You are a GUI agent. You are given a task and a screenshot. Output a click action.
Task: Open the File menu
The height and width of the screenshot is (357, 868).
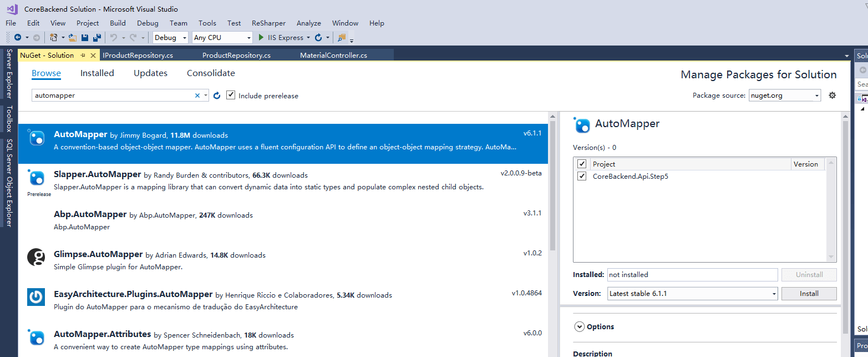tap(11, 23)
